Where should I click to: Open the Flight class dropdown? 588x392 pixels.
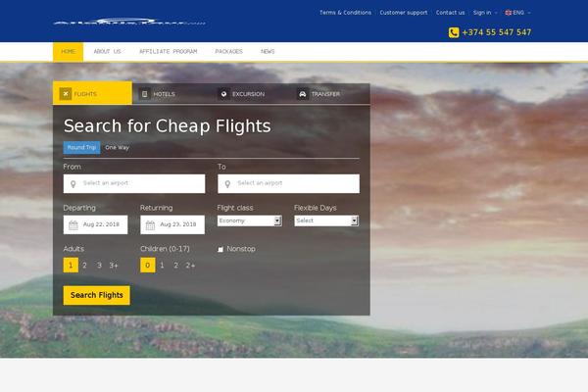(x=249, y=220)
